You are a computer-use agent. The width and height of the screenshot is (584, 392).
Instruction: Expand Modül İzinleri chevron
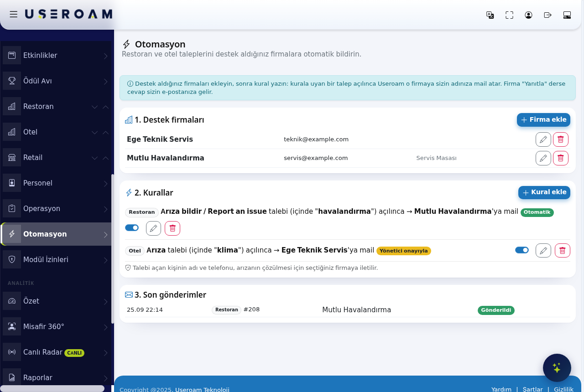pyautogui.click(x=105, y=260)
